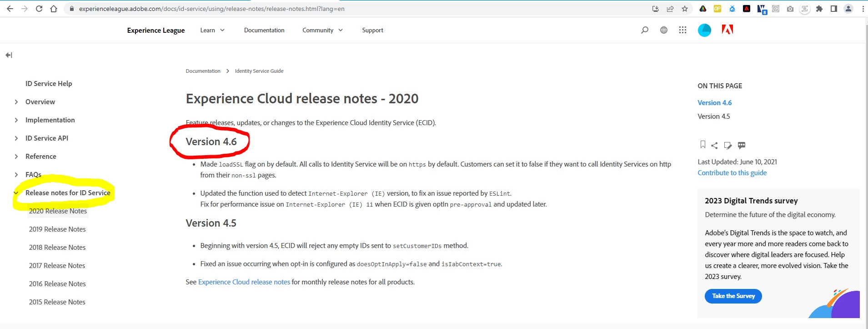Jump to Version 4.6 on this page

(714, 103)
